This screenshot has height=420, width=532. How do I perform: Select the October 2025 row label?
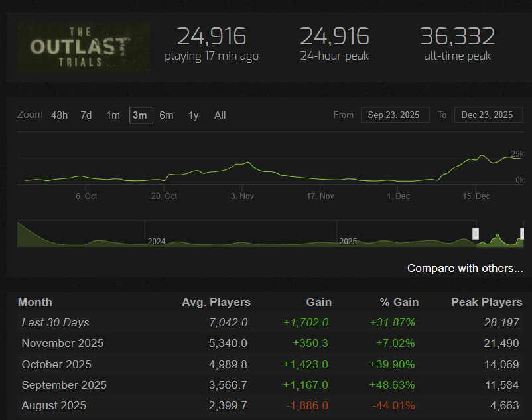(x=56, y=364)
